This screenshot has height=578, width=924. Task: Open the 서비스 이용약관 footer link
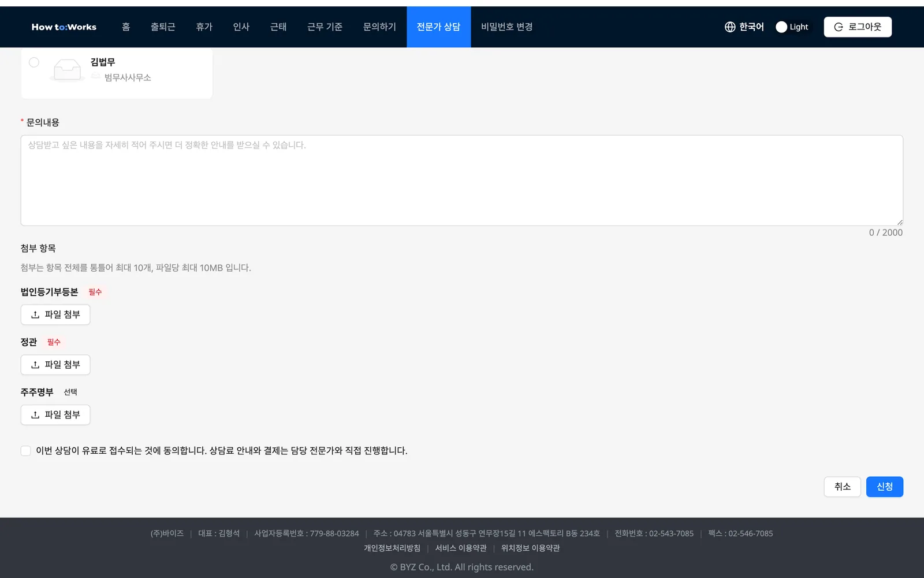461,549
